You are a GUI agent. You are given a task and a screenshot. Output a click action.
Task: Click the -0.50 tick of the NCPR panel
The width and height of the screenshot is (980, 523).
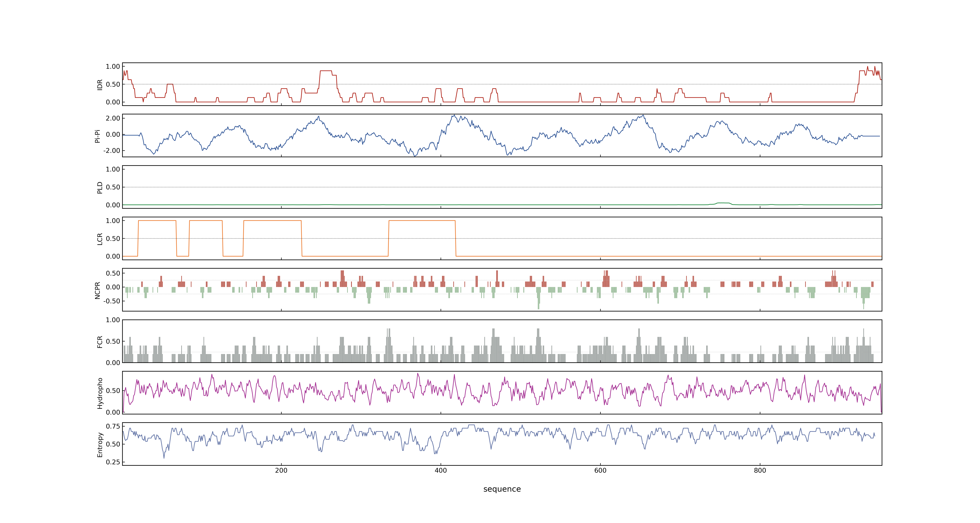point(111,301)
